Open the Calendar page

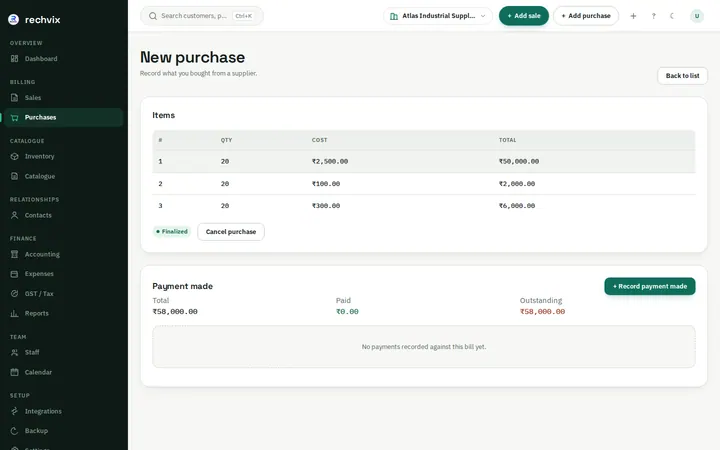coord(64,372)
